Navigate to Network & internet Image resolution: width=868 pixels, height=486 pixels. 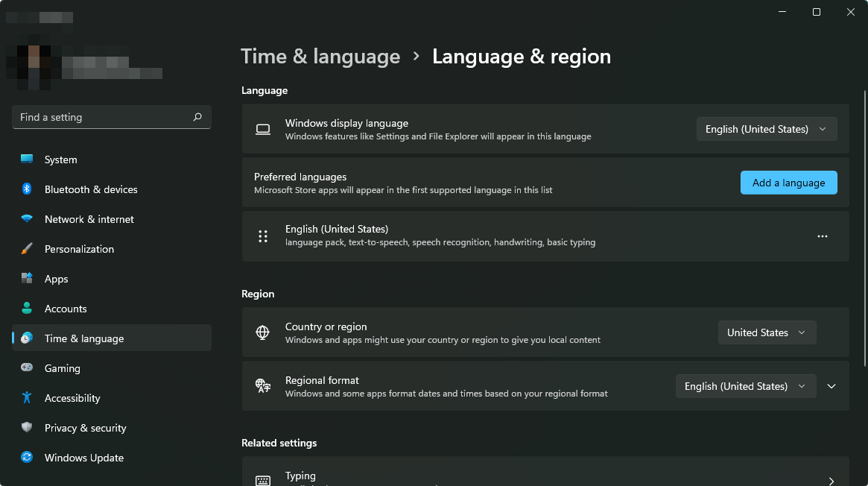click(111, 219)
